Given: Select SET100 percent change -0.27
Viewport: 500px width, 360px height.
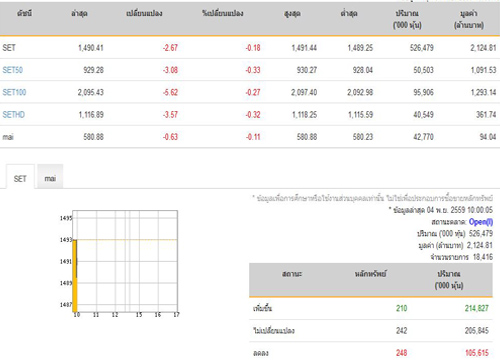Looking at the screenshot, I should 253,92.
